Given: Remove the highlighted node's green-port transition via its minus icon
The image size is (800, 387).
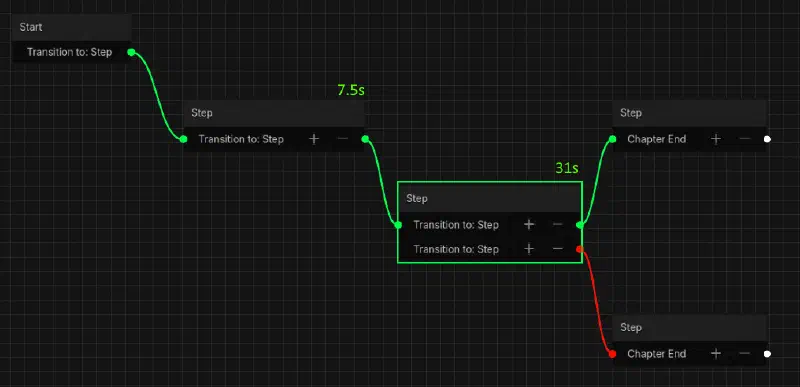Looking at the screenshot, I should click(558, 224).
